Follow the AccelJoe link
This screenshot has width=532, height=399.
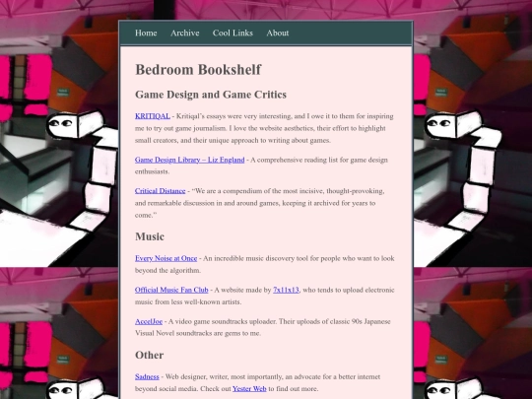(x=149, y=321)
